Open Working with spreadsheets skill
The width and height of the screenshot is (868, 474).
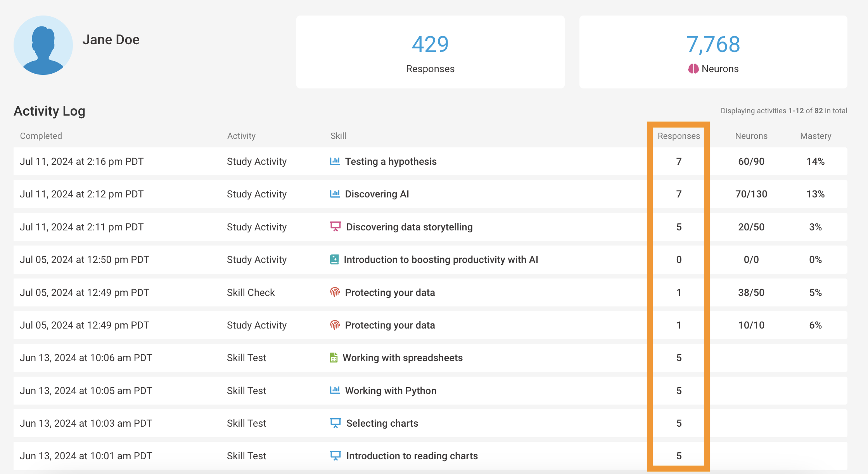[x=403, y=358]
